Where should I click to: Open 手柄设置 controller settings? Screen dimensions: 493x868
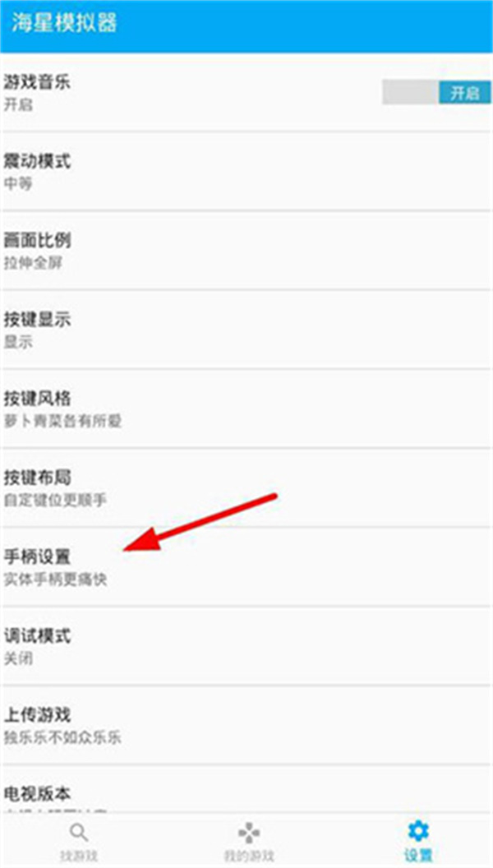(246, 567)
